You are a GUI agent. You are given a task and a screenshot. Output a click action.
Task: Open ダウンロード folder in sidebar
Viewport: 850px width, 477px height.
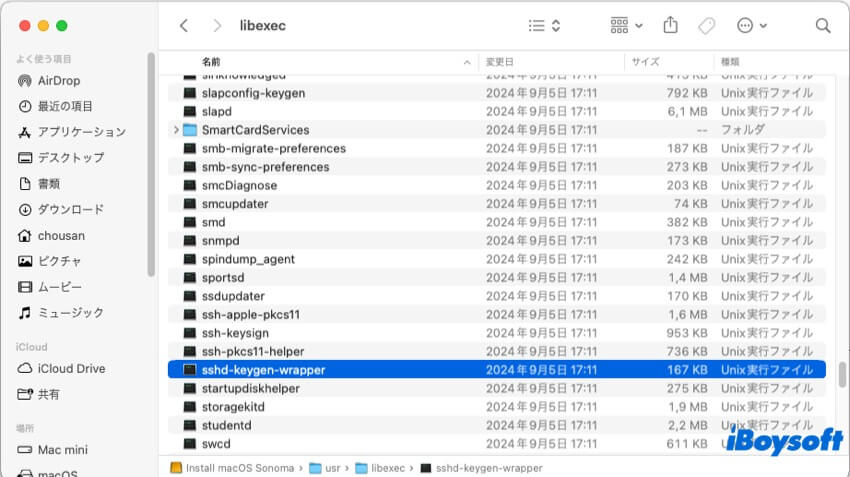(x=70, y=209)
